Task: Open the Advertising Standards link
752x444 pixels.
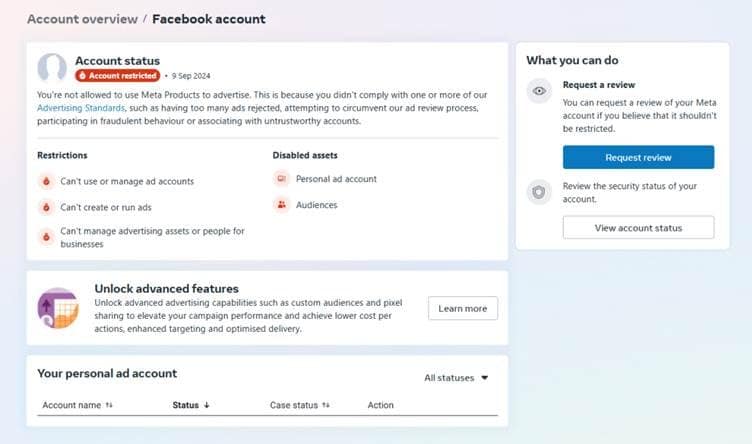Action: (x=76, y=107)
